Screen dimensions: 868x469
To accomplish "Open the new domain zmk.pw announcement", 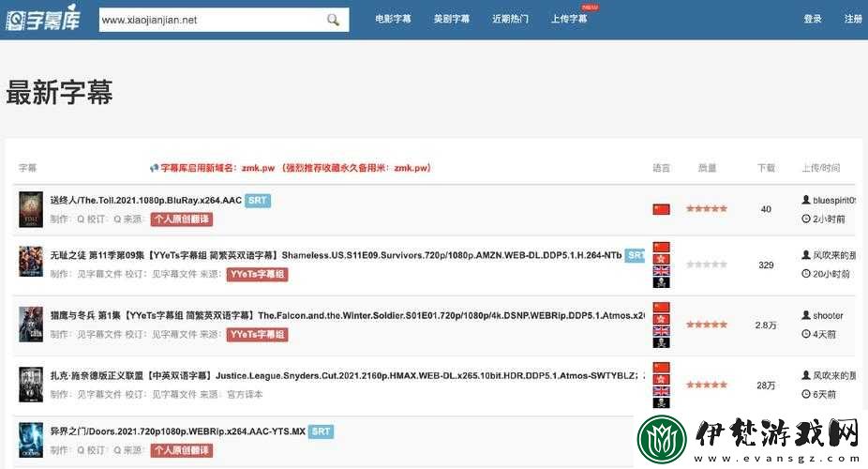I will pyautogui.click(x=295, y=168).
